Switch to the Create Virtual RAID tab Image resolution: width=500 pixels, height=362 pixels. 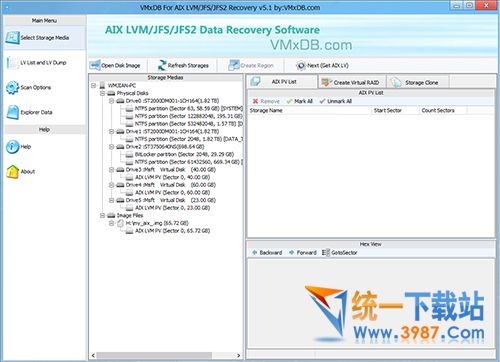point(351,82)
